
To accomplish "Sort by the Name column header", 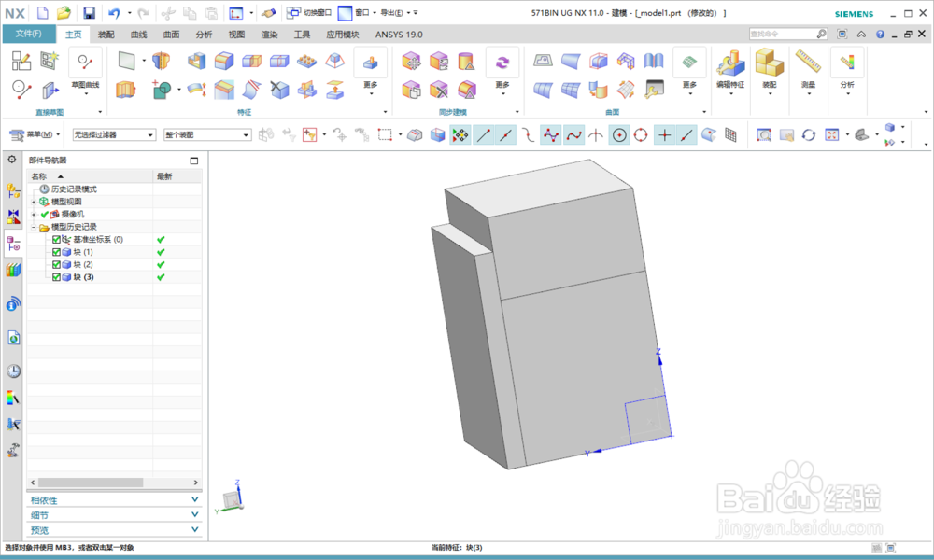I will click(x=90, y=176).
